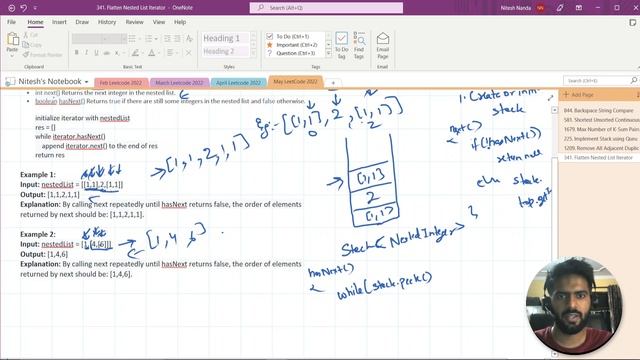Click the Full Page View icon in title bar
Image resolution: width=640 pixels, height=360 pixels.
pos(579,8)
